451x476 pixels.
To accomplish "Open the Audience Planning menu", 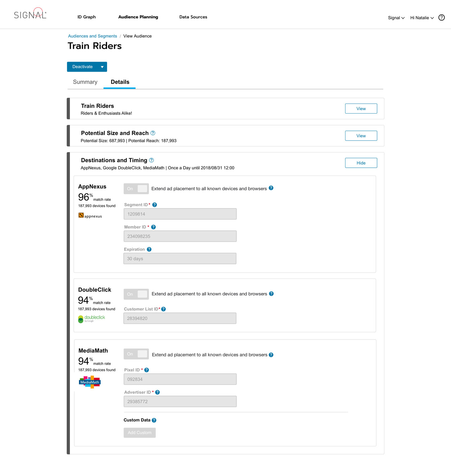I will 138,17.
